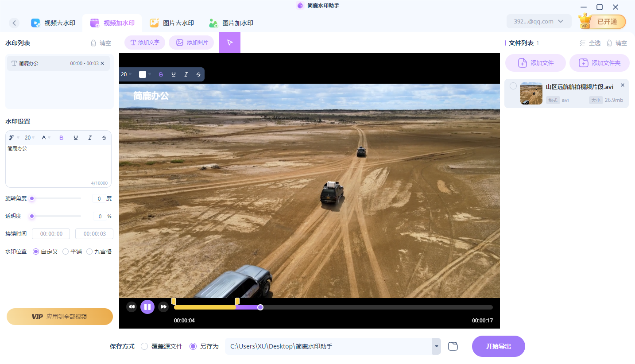Click the 透明度 slider handle
Image resolution: width=635 pixels, height=364 pixels.
point(32,216)
